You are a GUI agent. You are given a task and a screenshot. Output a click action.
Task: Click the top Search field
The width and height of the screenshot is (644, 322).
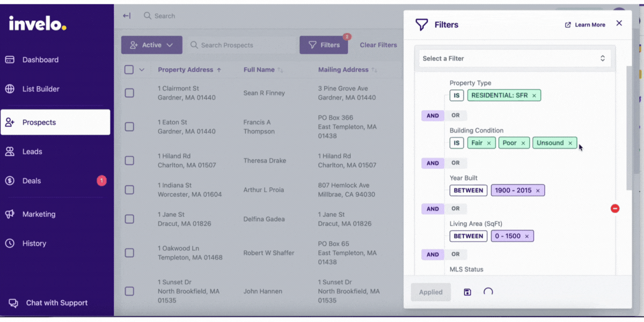point(164,16)
